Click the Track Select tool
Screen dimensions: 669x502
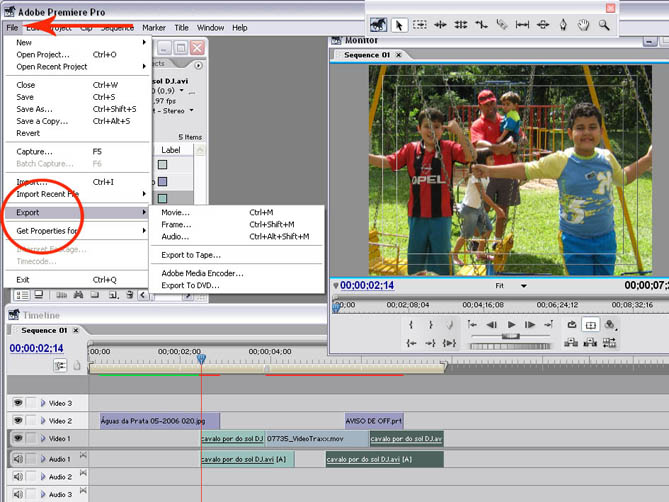point(419,24)
